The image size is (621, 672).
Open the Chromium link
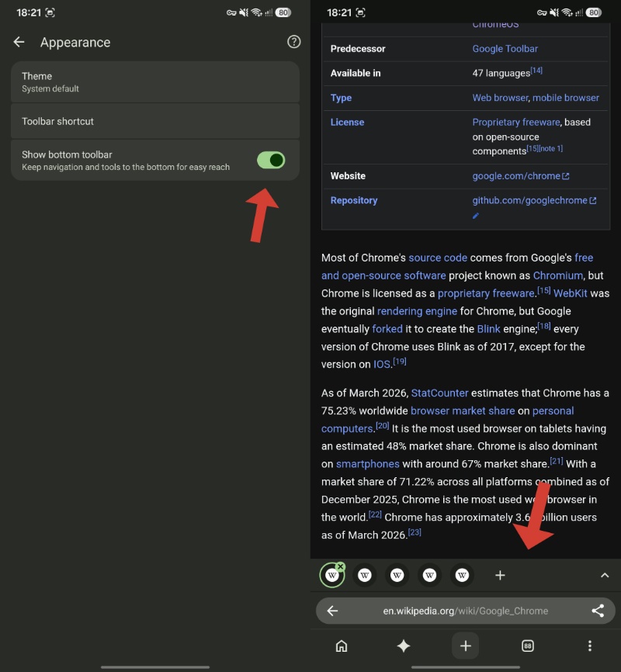tap(558, 275)
